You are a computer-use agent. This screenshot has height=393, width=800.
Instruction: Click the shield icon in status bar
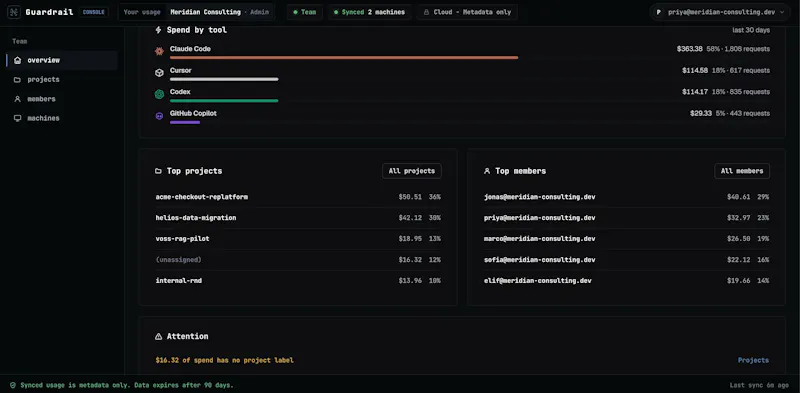[x=13, y=385]
